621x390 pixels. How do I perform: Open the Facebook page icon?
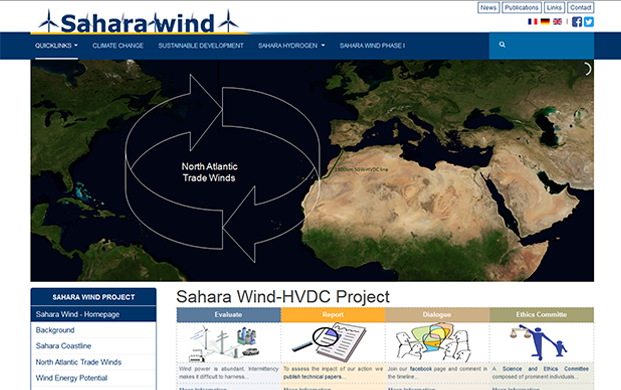point(577,22)
